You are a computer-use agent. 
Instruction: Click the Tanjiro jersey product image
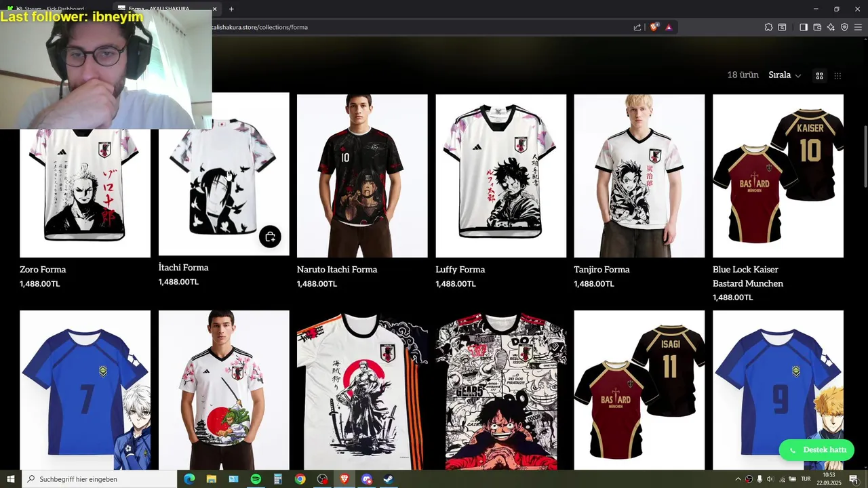[639, 176]
